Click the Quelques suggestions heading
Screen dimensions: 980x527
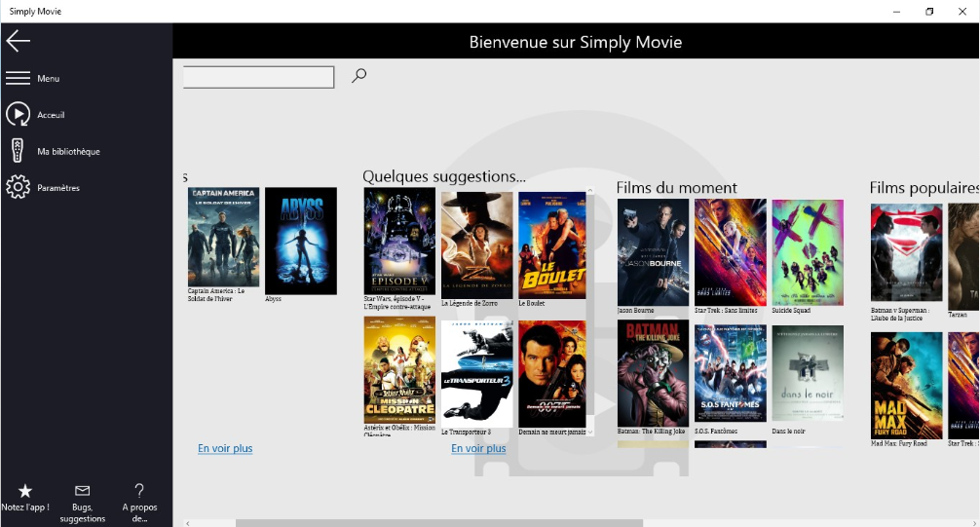[444, 177]
